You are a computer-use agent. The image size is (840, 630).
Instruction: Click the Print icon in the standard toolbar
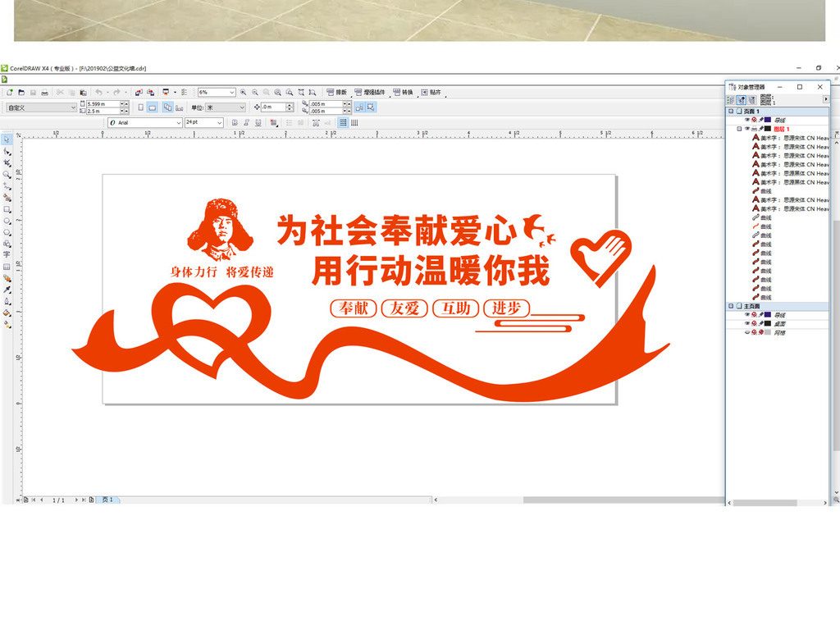(45, 93)
